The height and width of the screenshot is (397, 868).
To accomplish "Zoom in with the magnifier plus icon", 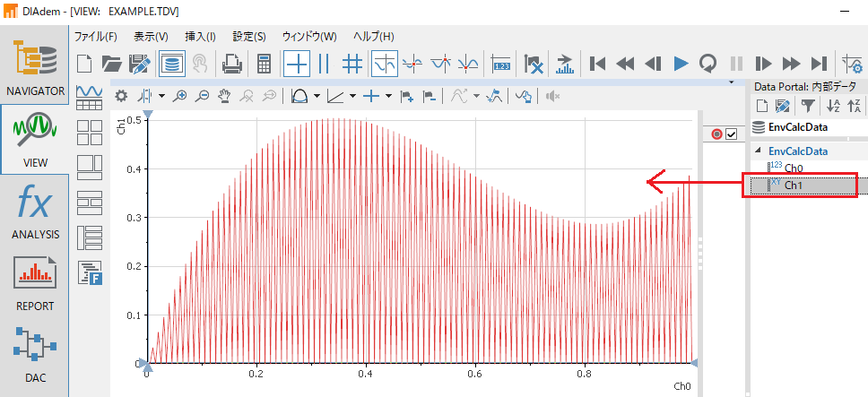I will tap(179, 96).
